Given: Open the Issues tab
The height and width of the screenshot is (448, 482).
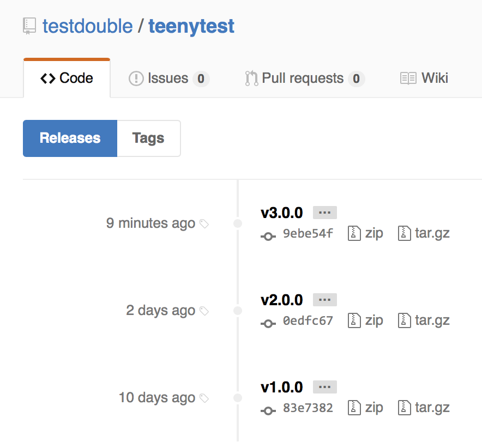Looking at the screenshot, I should click(168, 78).
